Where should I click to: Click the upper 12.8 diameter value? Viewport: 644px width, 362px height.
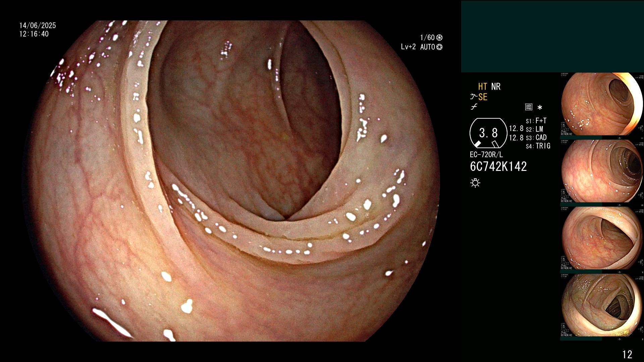[516, 128]
